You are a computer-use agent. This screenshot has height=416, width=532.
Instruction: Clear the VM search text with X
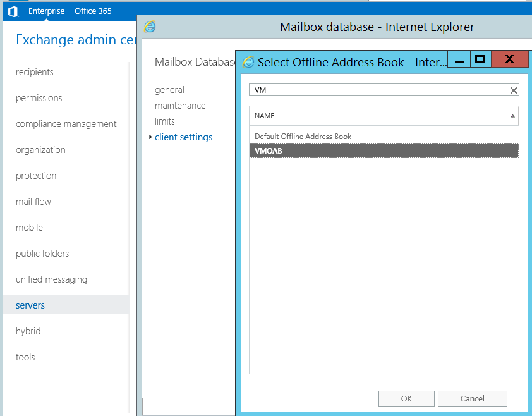click(514, 90)
